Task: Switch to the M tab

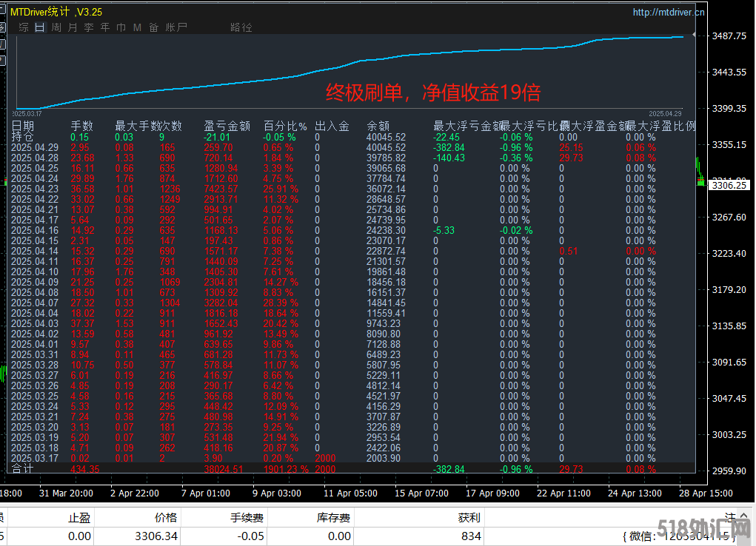Action: point(138,27)
